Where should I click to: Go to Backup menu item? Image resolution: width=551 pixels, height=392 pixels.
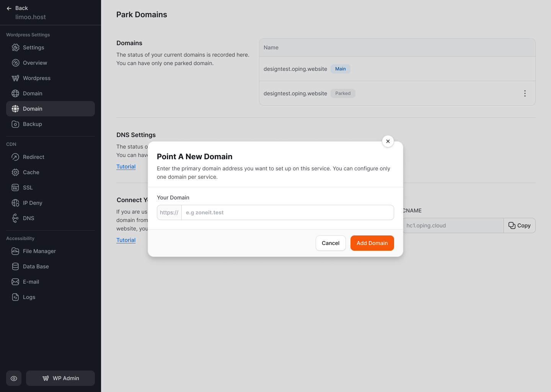click(51, 124)
